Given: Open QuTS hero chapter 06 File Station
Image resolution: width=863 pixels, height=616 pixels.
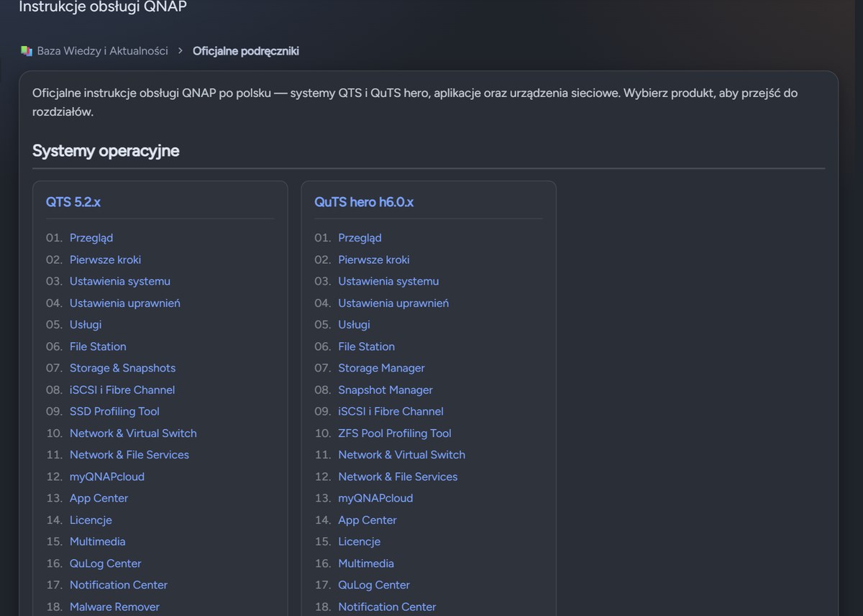Looking at the screenshot, I should click(x=367, y=346).
